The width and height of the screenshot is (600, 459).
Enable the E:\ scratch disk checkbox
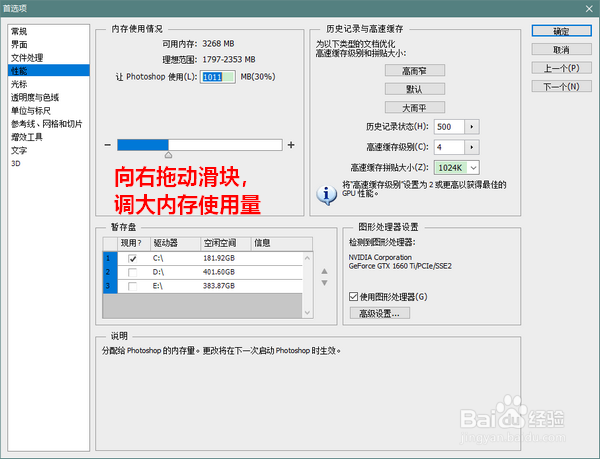point(132,286)
